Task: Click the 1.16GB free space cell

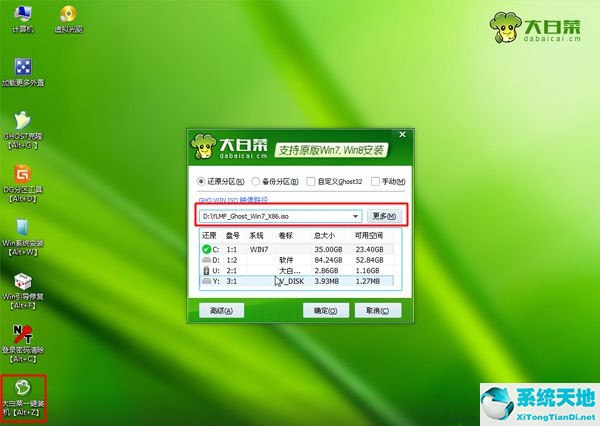Action: click(367, 271)
